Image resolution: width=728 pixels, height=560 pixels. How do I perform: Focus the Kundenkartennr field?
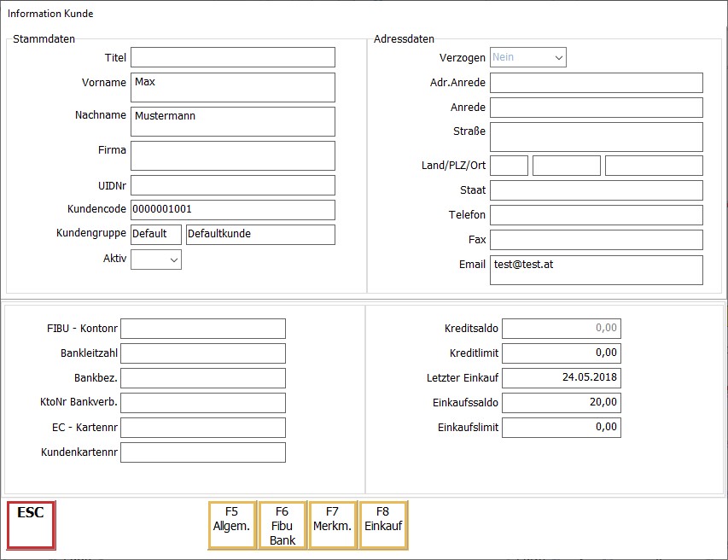point(203,452)
